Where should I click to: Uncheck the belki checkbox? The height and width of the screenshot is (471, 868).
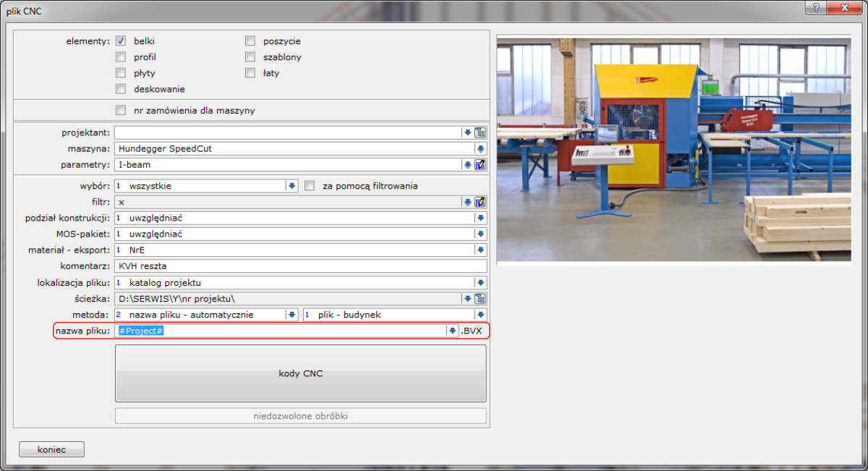(121, 41)
